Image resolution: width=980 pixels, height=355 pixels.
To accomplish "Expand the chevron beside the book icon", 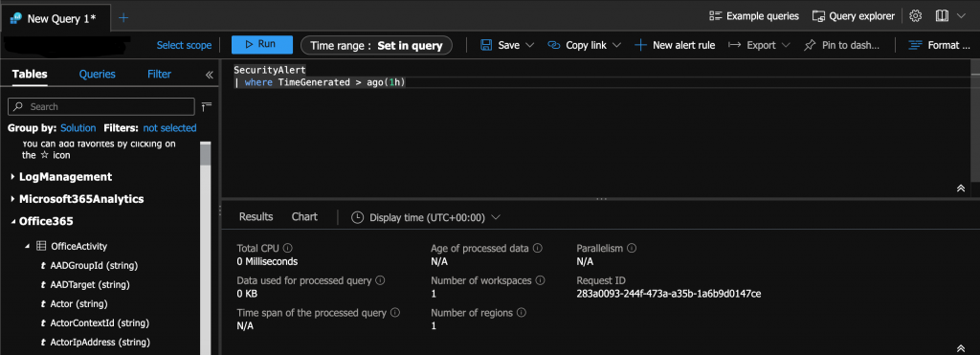I will point(961,16).
